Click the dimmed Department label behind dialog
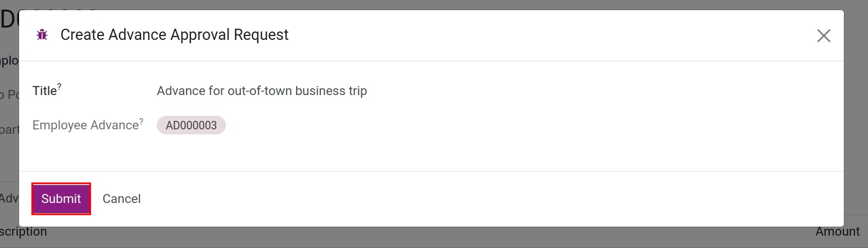The image size is (868, 248). [10, 129]
